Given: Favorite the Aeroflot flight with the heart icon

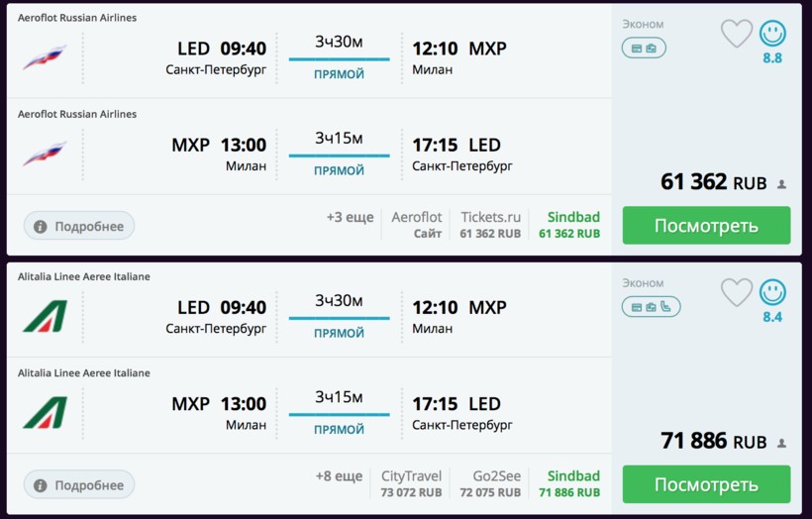Looking at the screenshot, I should [737, 34].
